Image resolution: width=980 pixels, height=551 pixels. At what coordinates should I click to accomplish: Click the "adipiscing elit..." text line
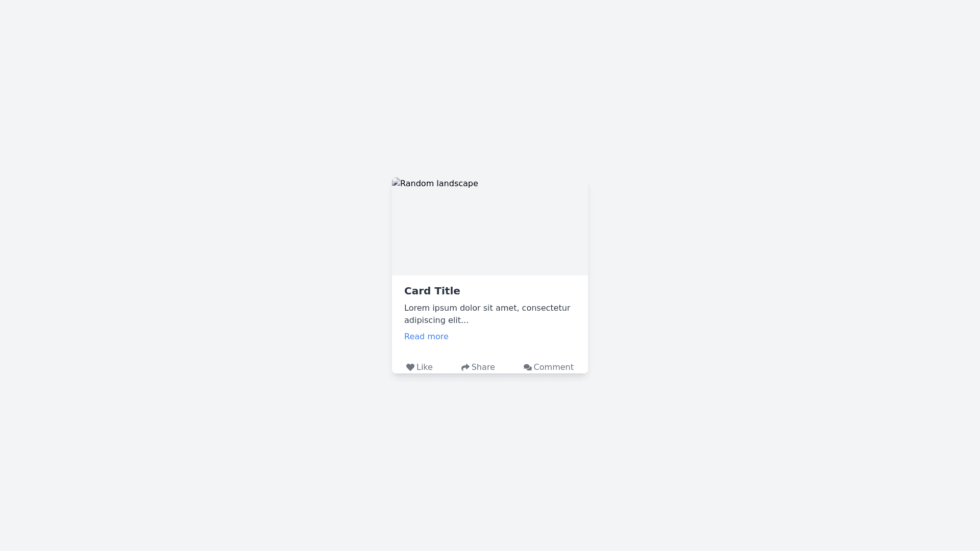(x=436, y=320)
